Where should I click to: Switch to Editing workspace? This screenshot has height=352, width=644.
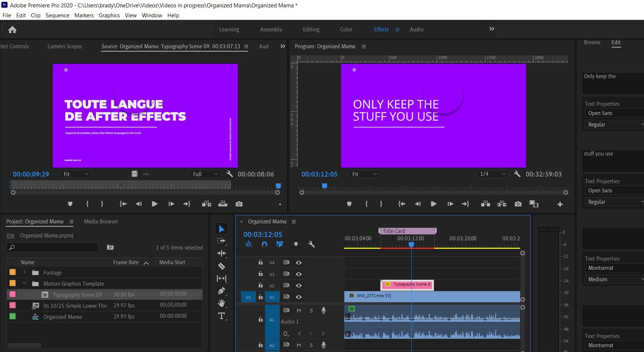tap(311, 29)
